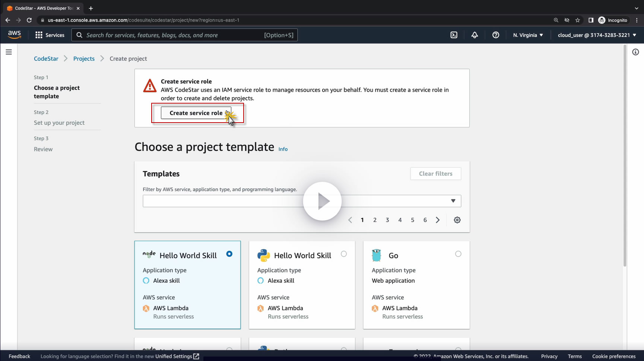Click the AWS logo home icon

click(15, 35)
